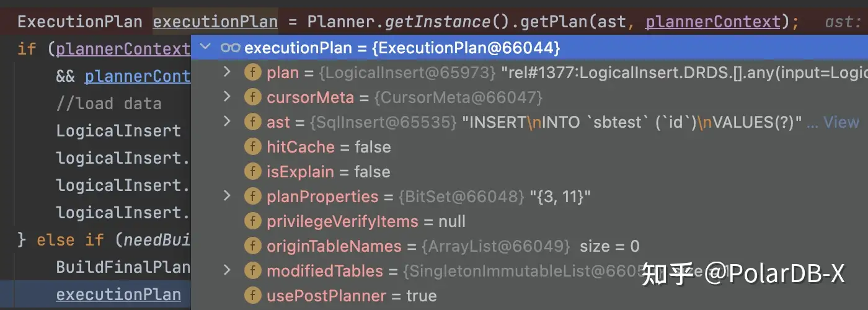Image resolution: width=868 pixels, height=310 pixels.
Task: Click field icon next to ast
Action: (252, 122)
